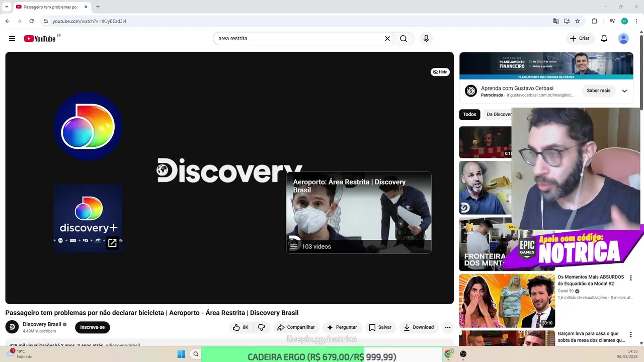Click Saber mais on the ad
The height and width of the screenshot is (362, 644).
coord(598,90)
